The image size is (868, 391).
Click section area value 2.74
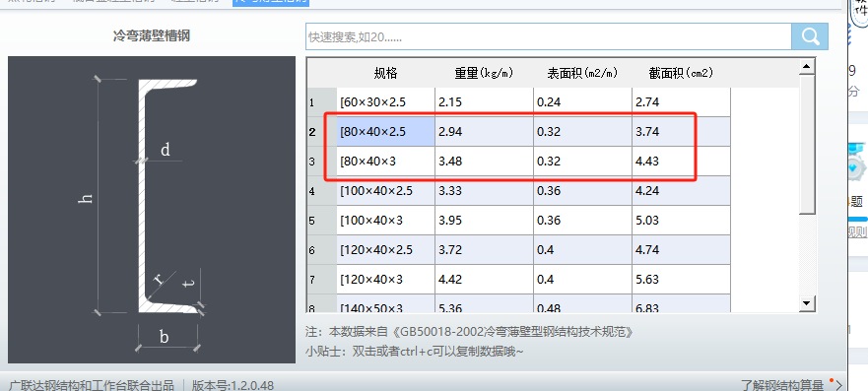(x=682, y=102)
